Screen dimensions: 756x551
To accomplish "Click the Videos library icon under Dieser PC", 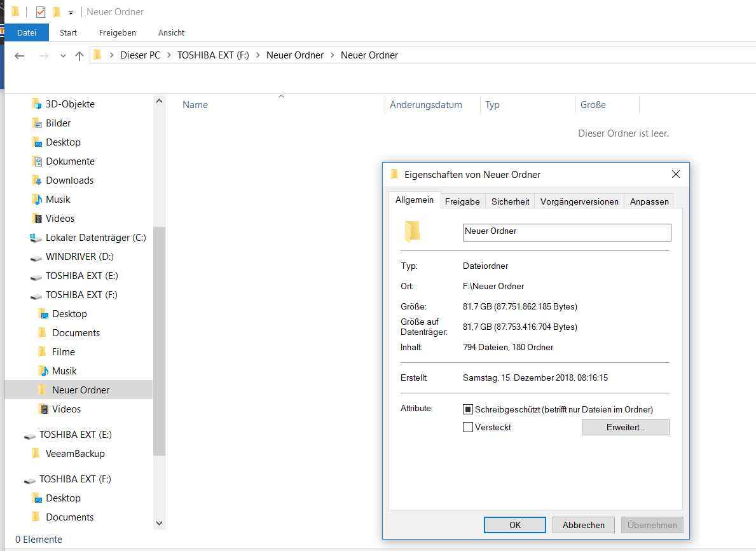I will point(37,219).
